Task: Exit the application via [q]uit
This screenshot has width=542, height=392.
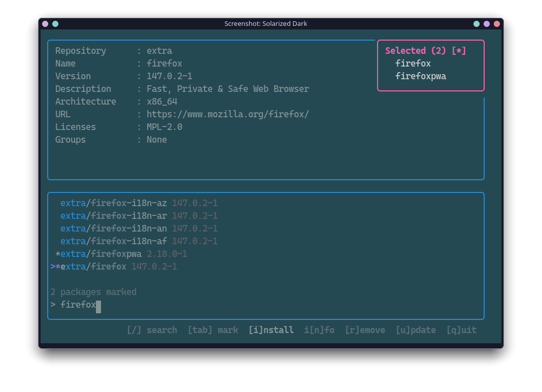Action: 461,330
